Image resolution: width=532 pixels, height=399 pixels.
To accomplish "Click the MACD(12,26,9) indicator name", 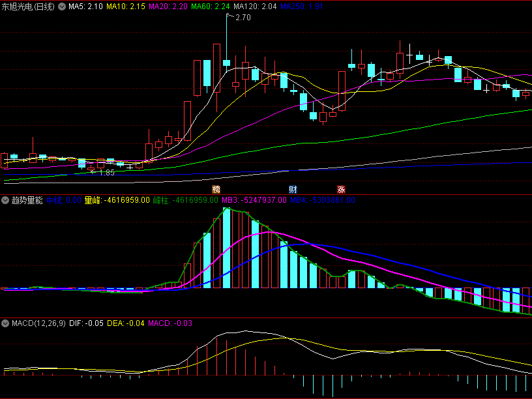I will (x=38, y=323).
